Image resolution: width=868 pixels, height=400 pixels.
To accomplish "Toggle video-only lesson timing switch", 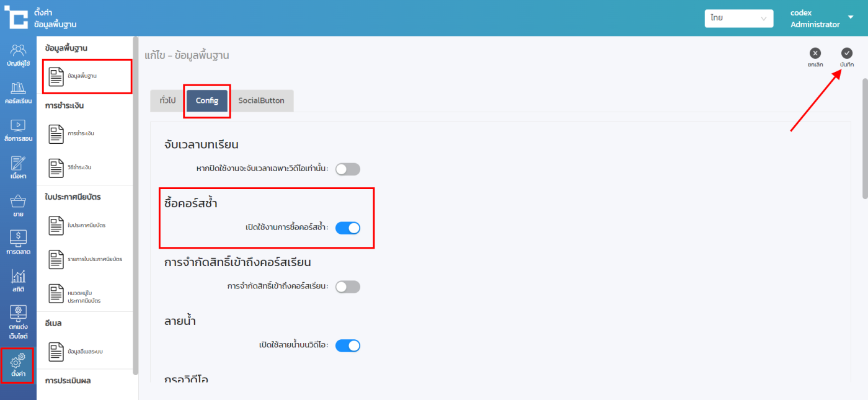I will pos(347,169).
